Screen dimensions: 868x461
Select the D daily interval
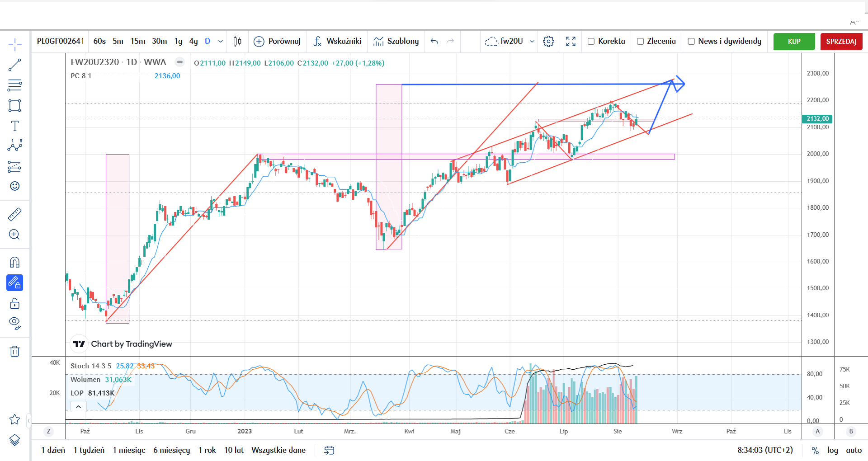click(208, 42)
